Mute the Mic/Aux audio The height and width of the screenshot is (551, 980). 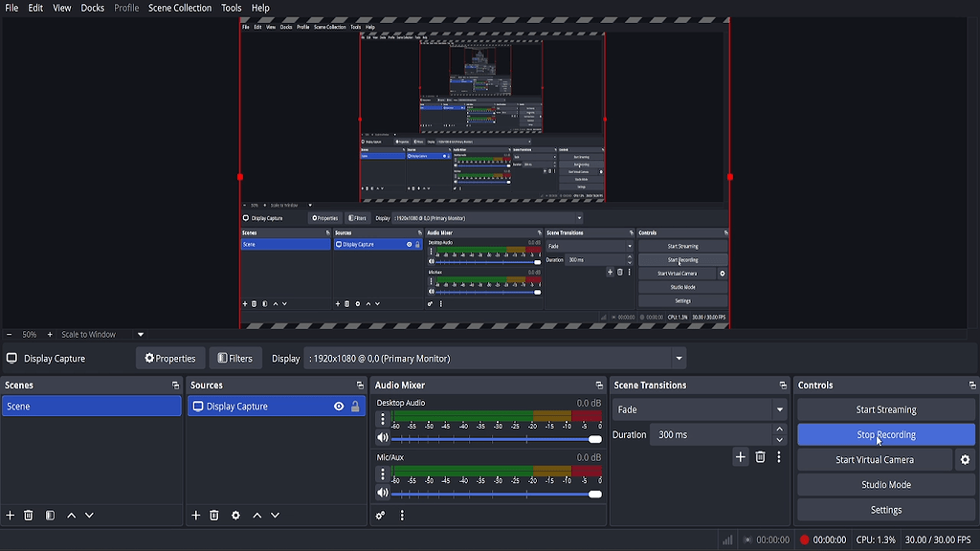point(383,494)
